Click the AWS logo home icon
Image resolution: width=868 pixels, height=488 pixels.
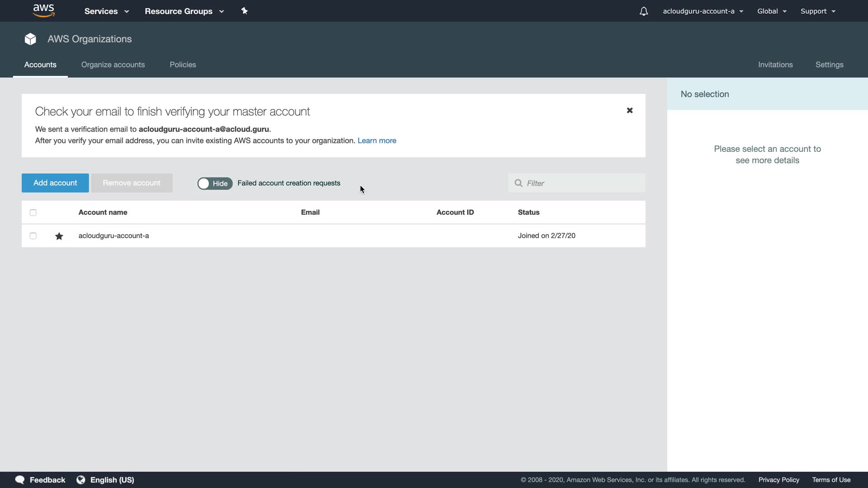click(43, 11)
